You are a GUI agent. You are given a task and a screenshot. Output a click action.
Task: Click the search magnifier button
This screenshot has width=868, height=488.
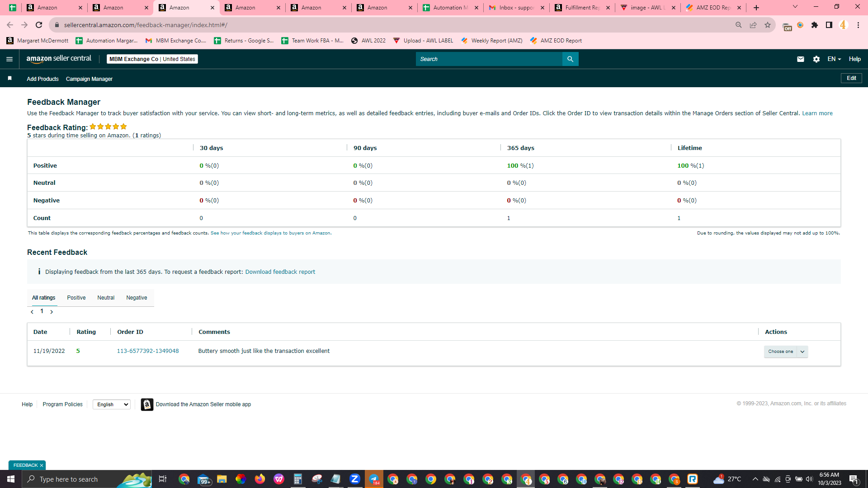(x=570, y=59)
